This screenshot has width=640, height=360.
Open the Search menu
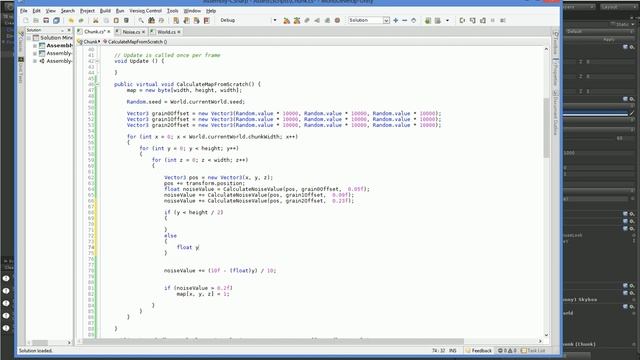68,11
